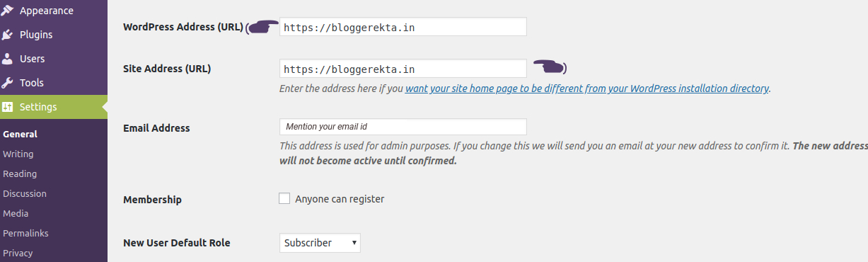Open Reading settings page
The width and height of the screenshot is (868, 262).
point(20,173)
